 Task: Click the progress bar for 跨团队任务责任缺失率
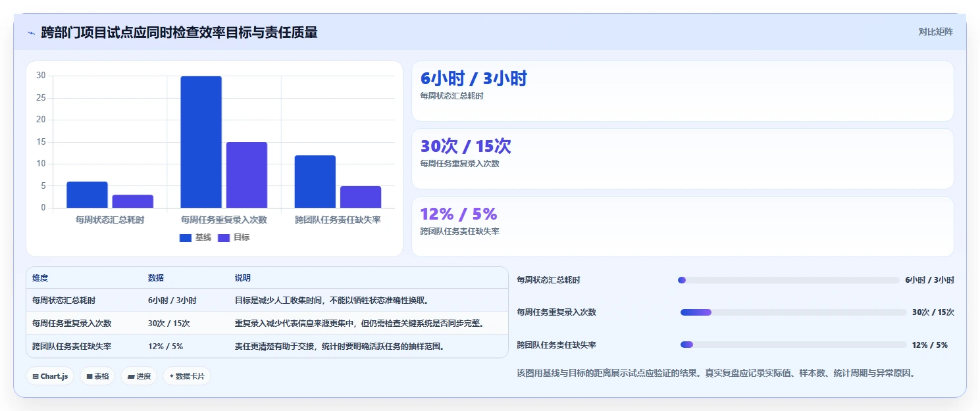pos(794,345)
